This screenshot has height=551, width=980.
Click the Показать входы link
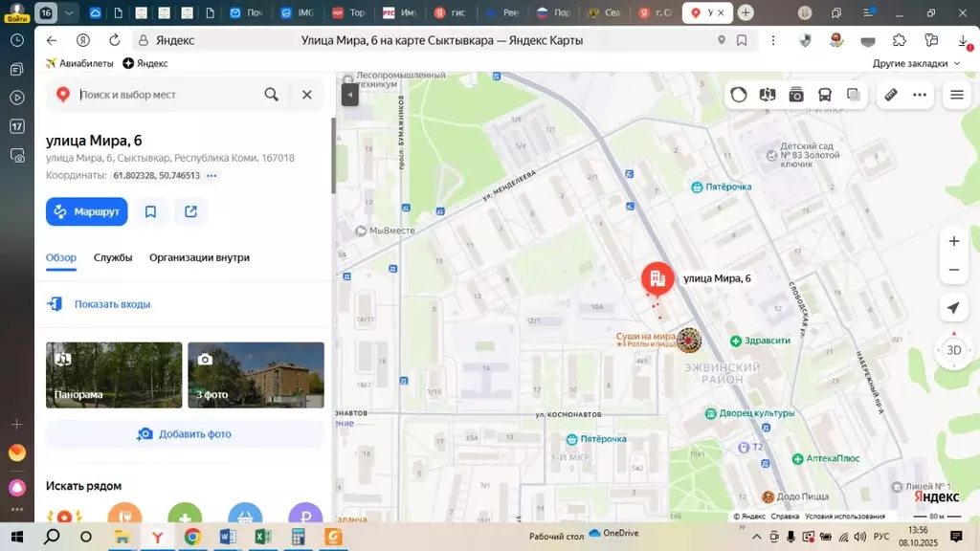pos(112,304)
